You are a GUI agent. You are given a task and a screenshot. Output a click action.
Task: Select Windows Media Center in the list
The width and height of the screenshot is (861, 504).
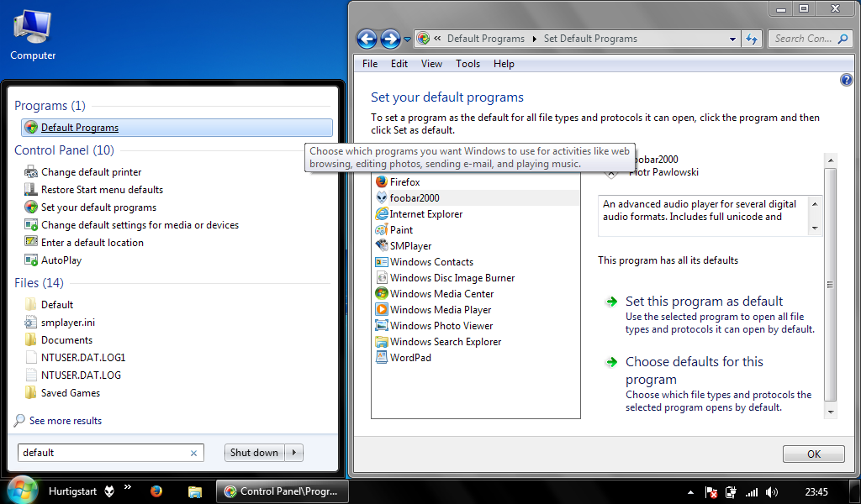[435, 293]
